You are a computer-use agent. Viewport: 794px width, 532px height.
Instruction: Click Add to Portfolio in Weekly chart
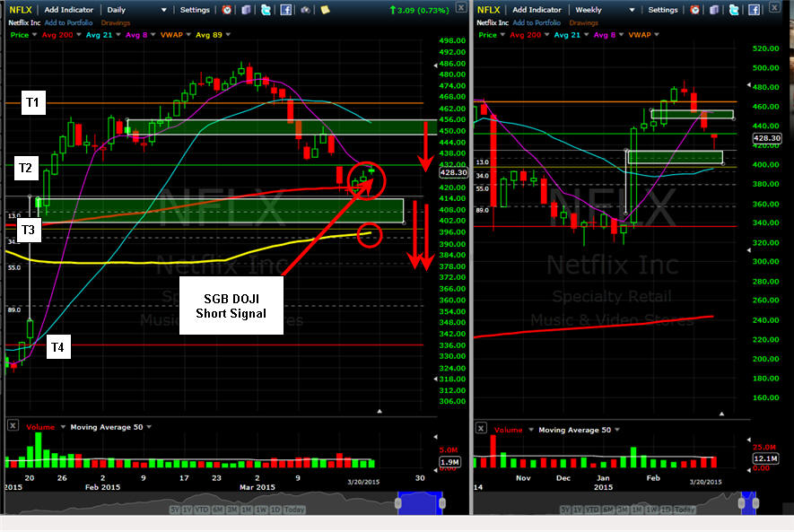537,22
